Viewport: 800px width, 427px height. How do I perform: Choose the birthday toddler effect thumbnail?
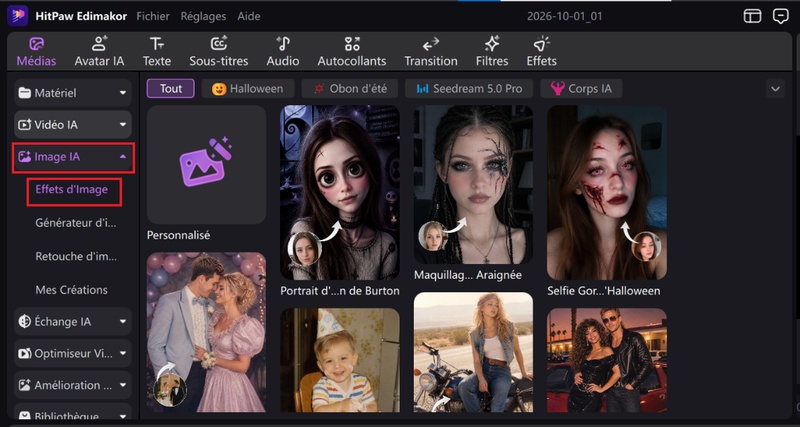point(340,360)
